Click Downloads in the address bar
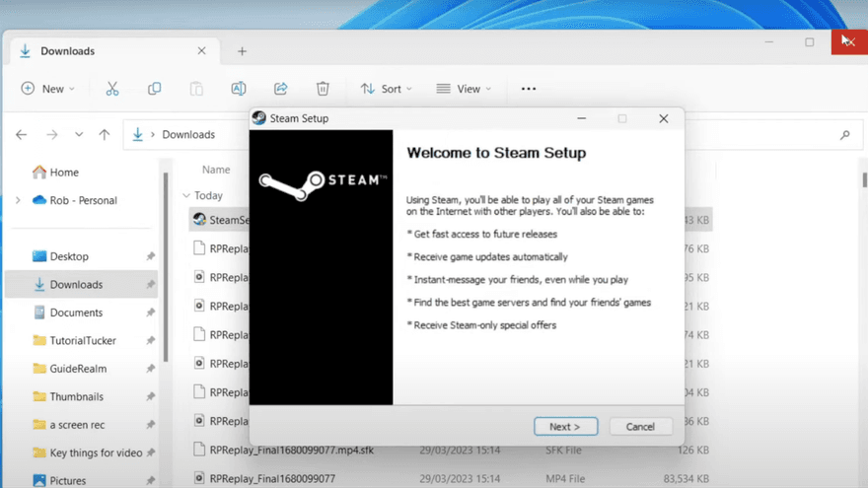Image resolution: width=868 pixels, height=488 pixels. coord(188,134)
